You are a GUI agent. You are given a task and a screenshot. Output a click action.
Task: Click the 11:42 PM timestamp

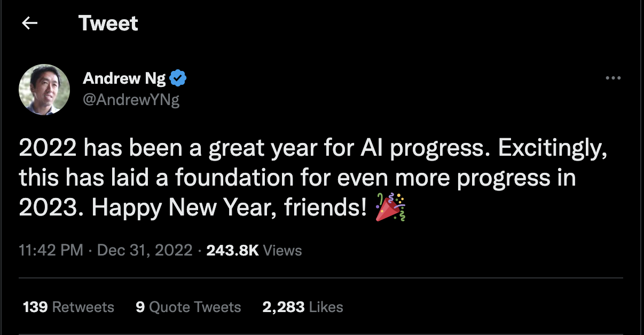(51, 250)
